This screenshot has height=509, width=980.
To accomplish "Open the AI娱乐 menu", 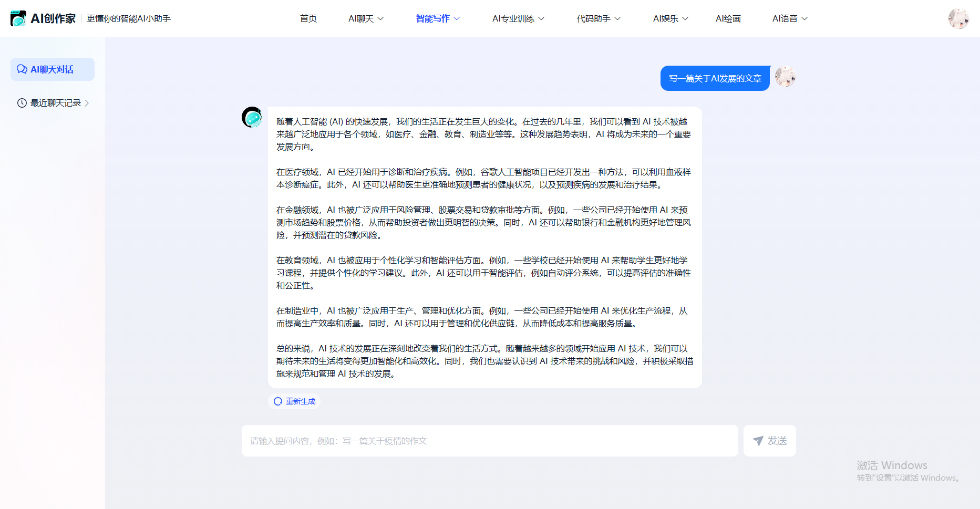I will (671, 19).
